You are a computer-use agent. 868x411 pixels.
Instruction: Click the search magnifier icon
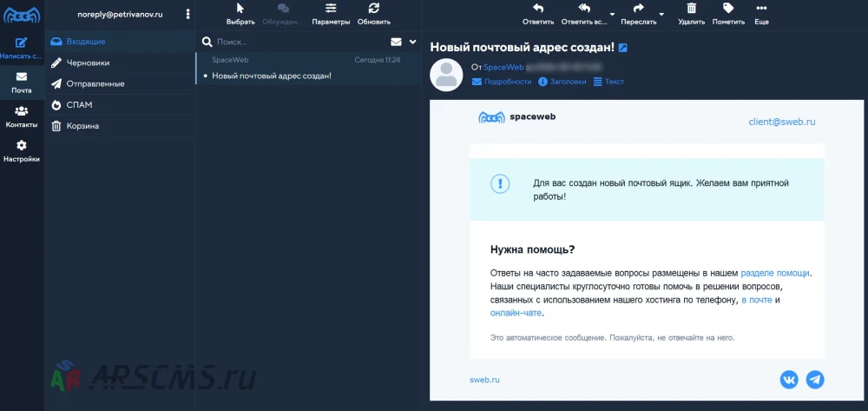(x=207, y=42)
